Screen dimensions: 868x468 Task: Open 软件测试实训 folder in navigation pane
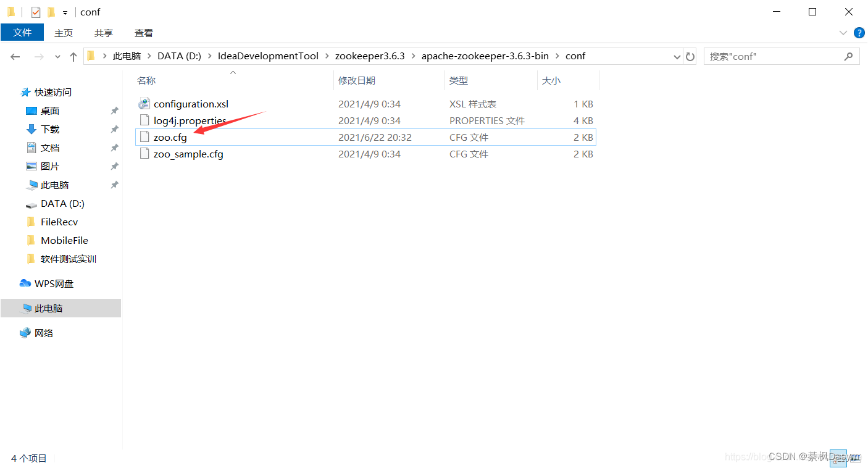click(69, 259)
